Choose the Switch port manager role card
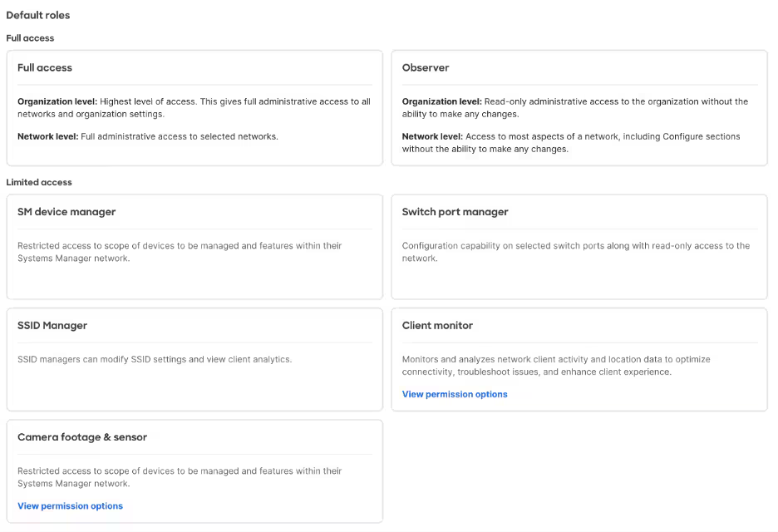 579,247
